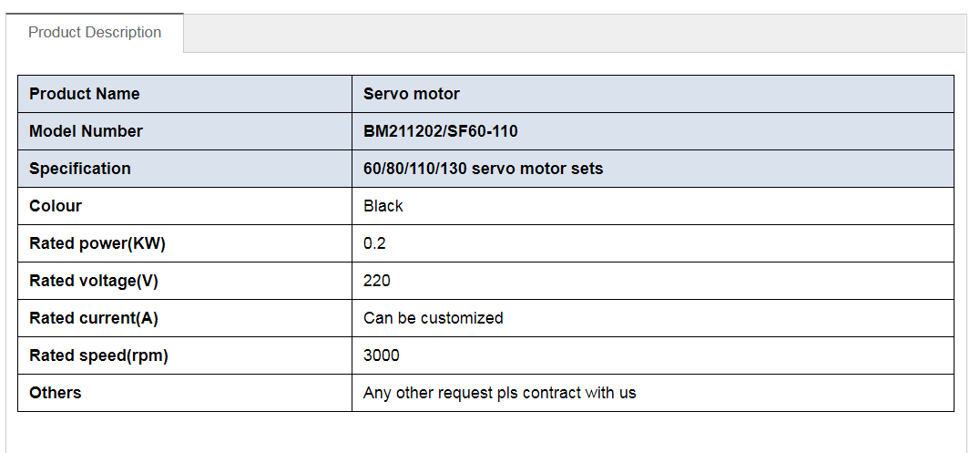Click the Model Number label
Image resolution: width=980 pixels, height=453 pixels.
pyautogui.click(x=86, y=131)
